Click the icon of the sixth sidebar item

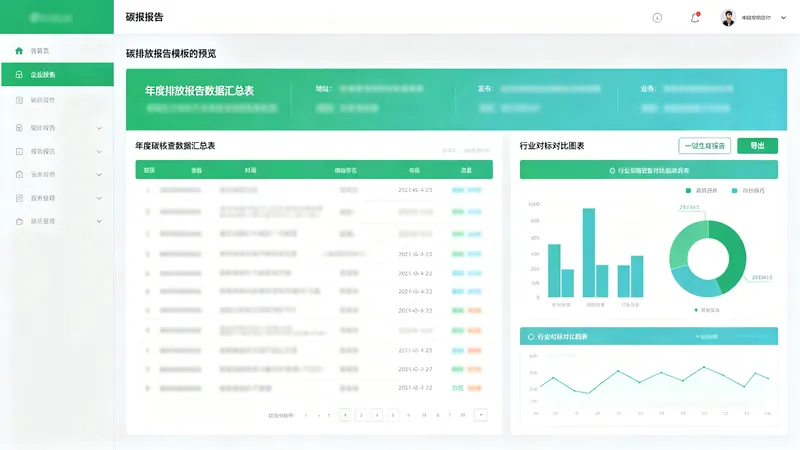(x=19, y=174)
